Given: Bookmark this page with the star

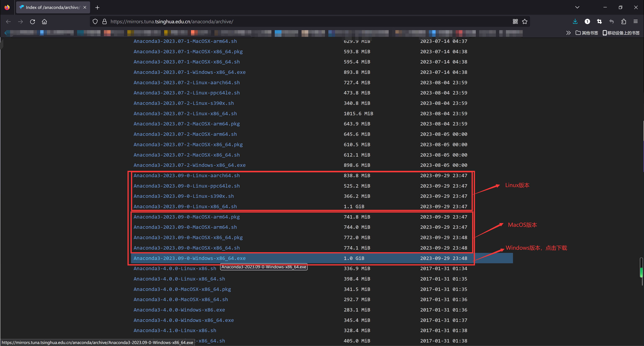Looking at the screenshot, I should pos(525,22).
